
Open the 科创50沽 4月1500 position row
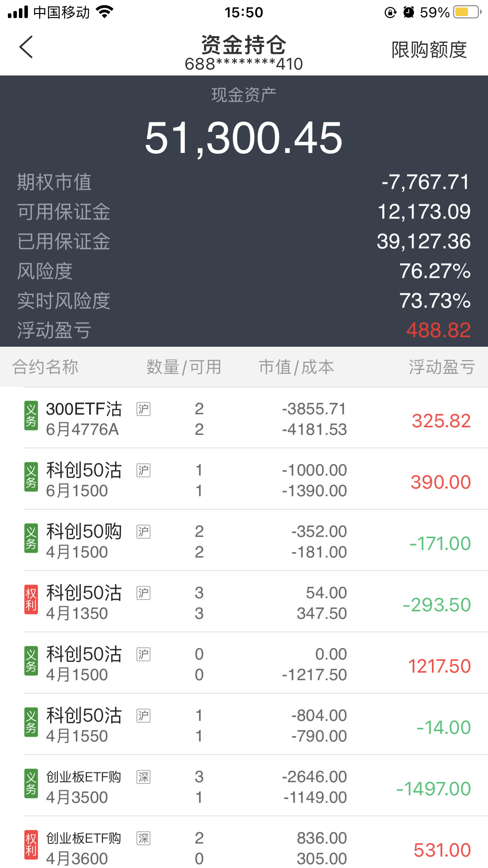point(244,664)
